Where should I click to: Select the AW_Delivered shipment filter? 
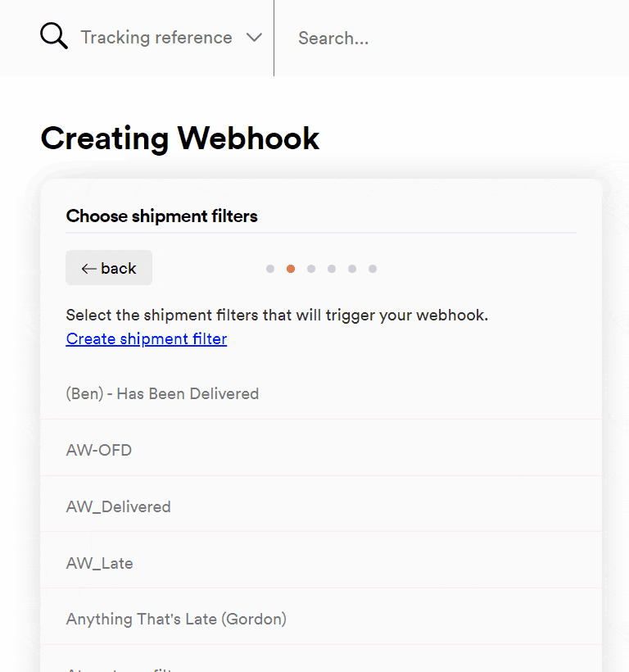118,506
